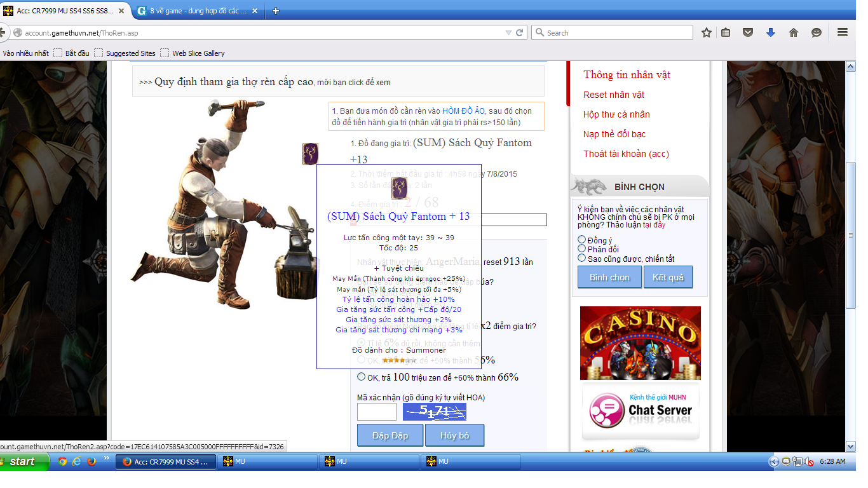Select the 'Phản đối' poll option
The image size is (868, 488).
coord(581,248)
